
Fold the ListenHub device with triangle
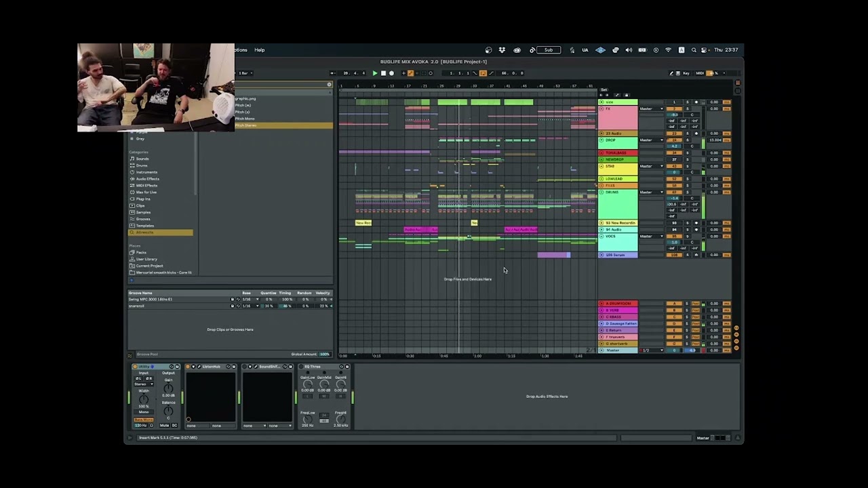coord(193,367)
